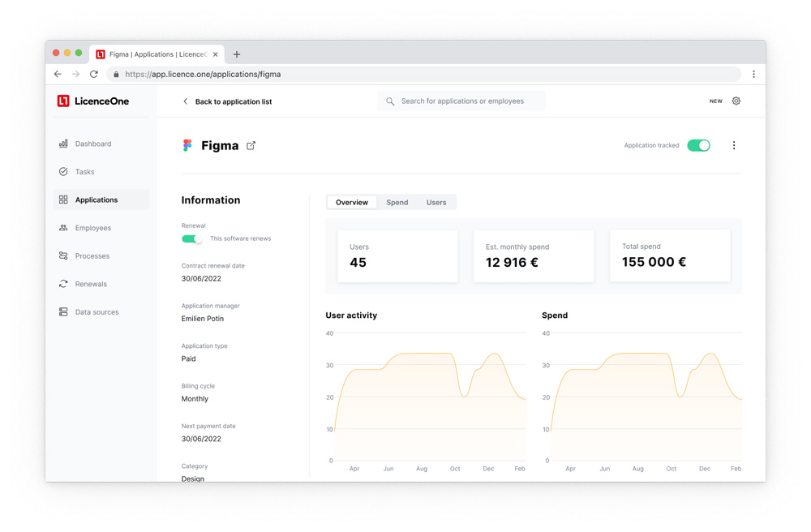
Task: Click the Back to application list chevron
Action: click(185, 101)
